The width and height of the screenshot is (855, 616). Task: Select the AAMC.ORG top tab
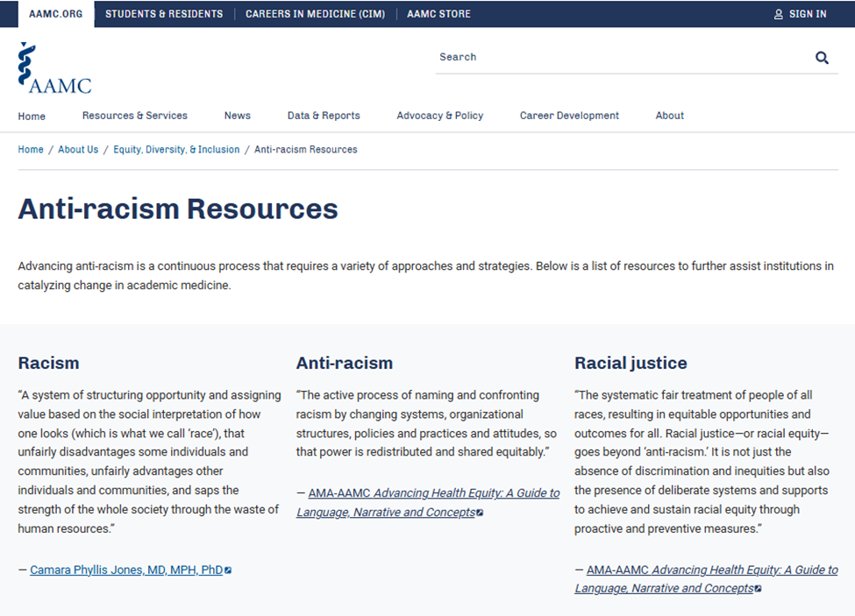pyautogui.click(x=56, y=14)
